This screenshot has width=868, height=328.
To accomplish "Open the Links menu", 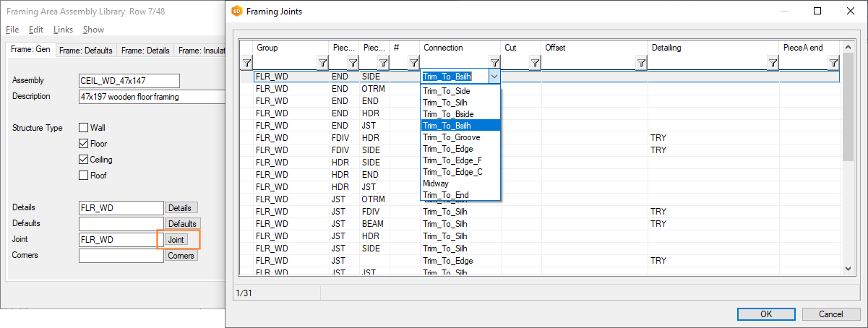I will [63, 30].
